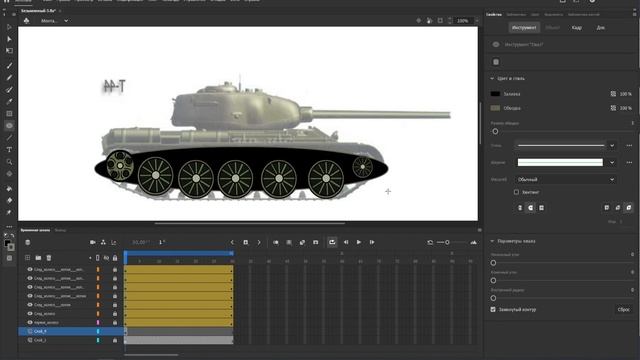Image resolution: width=640 pixels, height=360 pixels.
Task: Click the Сброс button
Action: pyautogui.click(x=623, y=309)
